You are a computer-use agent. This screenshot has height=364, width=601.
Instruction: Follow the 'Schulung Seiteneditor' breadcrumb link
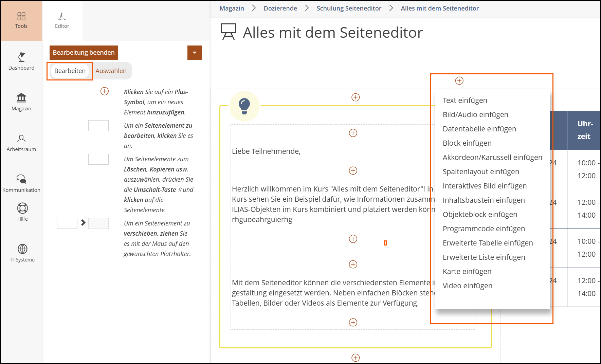(x=349, y=8)
